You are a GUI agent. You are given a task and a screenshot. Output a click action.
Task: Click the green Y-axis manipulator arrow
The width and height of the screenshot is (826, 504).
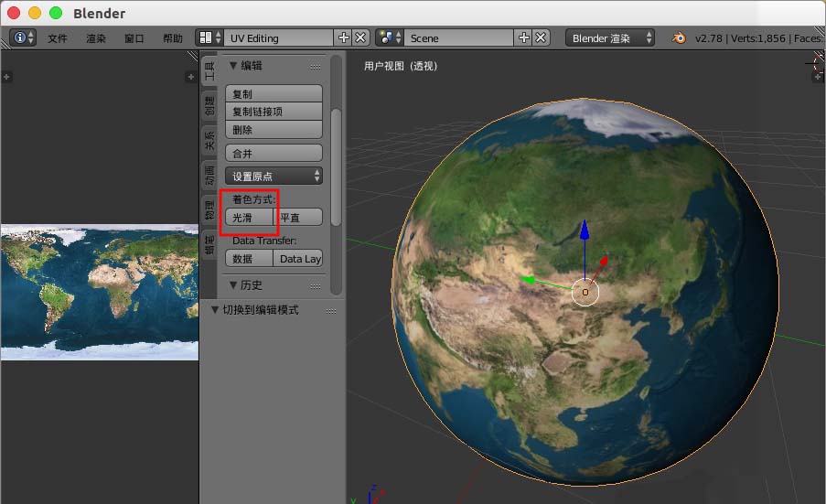(x=528, y=280)
